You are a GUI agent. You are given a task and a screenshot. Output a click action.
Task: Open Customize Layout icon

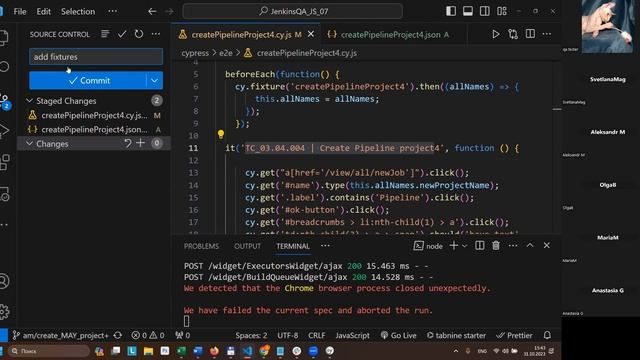(x=502, y=11)
